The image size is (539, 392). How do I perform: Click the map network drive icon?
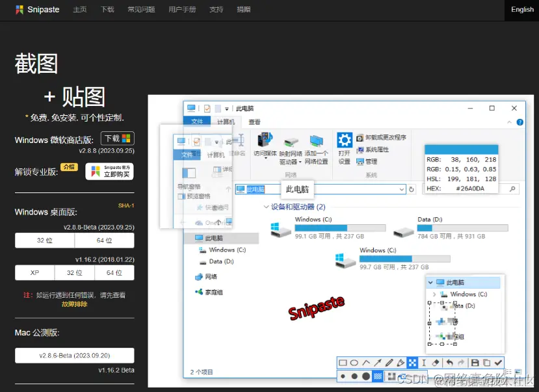tap(291, 142)
